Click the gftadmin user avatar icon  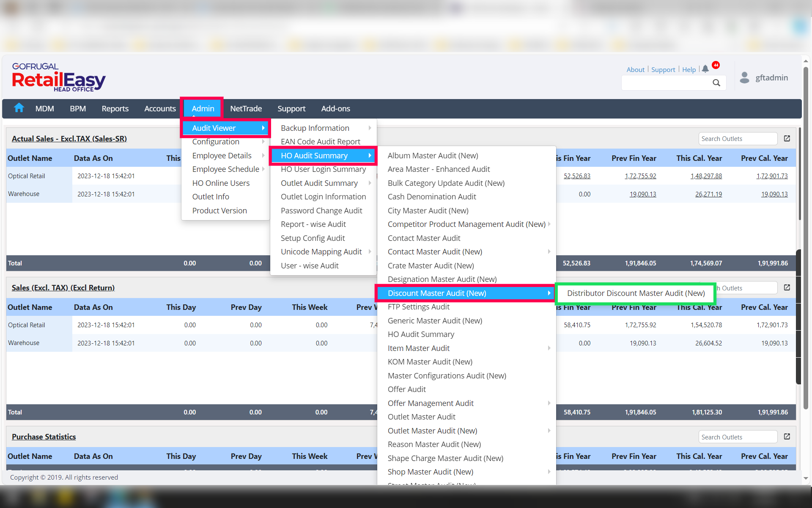point(744,77)
